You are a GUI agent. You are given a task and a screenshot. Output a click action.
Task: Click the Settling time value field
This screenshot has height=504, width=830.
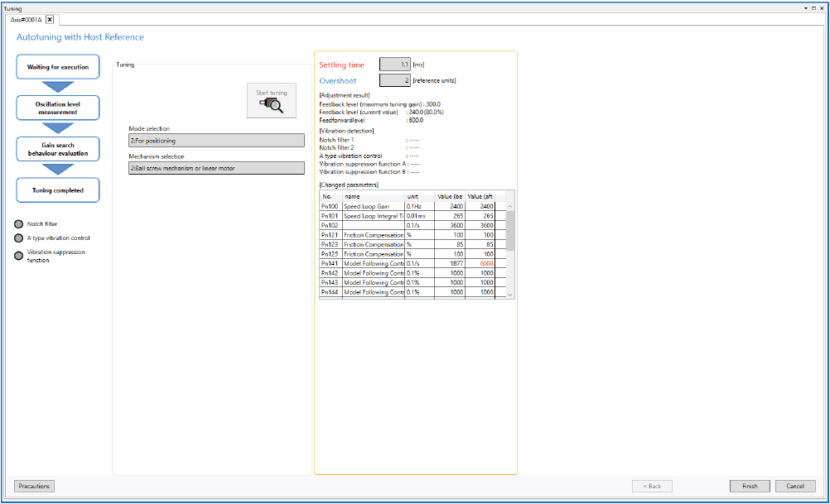point(394,65)
